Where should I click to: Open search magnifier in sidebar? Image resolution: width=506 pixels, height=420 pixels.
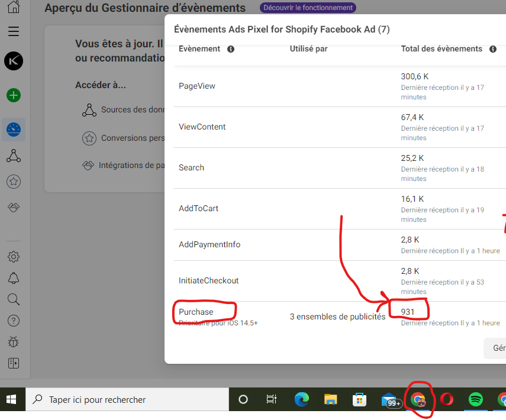(x=14, y=299)
